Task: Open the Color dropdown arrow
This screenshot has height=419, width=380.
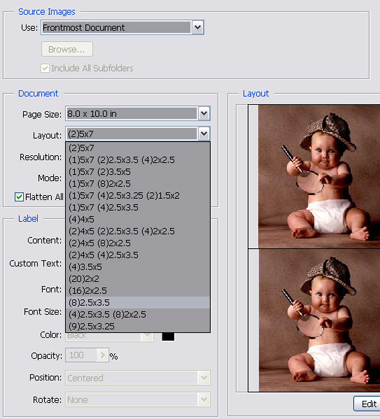Action: [x=147, y=336]
